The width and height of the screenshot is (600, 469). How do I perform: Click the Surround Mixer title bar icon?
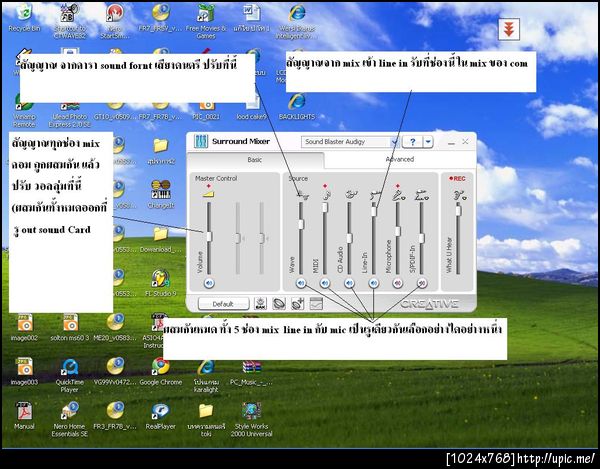[201, 142]
